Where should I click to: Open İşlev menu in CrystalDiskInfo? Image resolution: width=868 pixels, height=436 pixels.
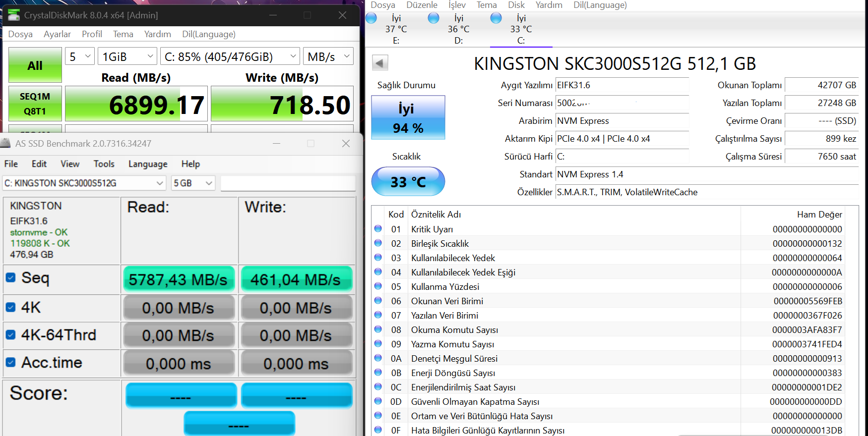point(457,5)
